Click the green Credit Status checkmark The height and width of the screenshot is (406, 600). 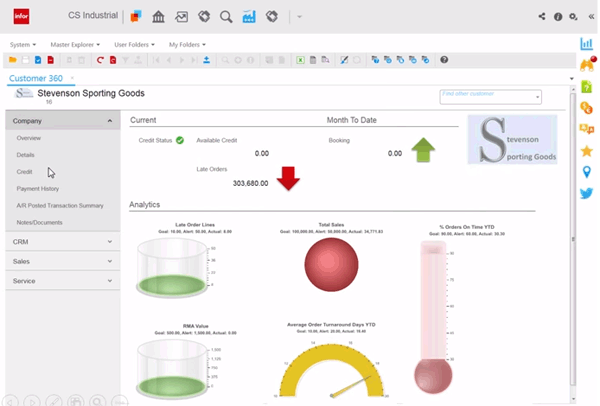coord(180,140)
